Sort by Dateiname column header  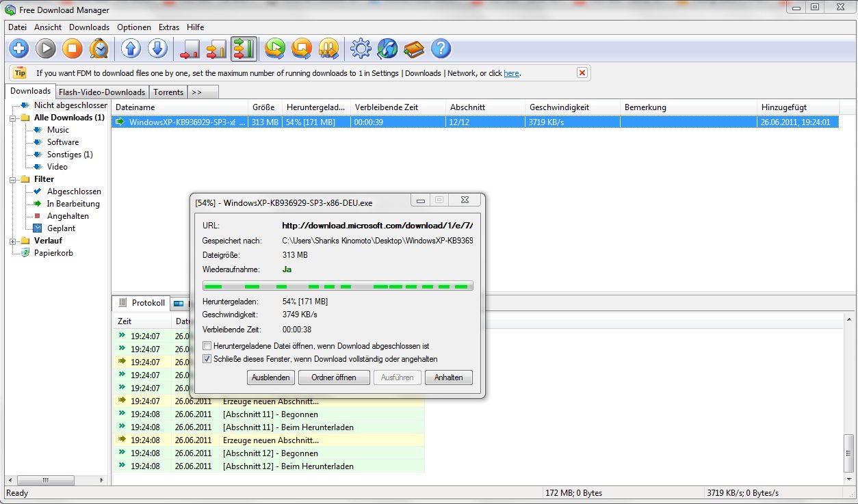[180, 107]
